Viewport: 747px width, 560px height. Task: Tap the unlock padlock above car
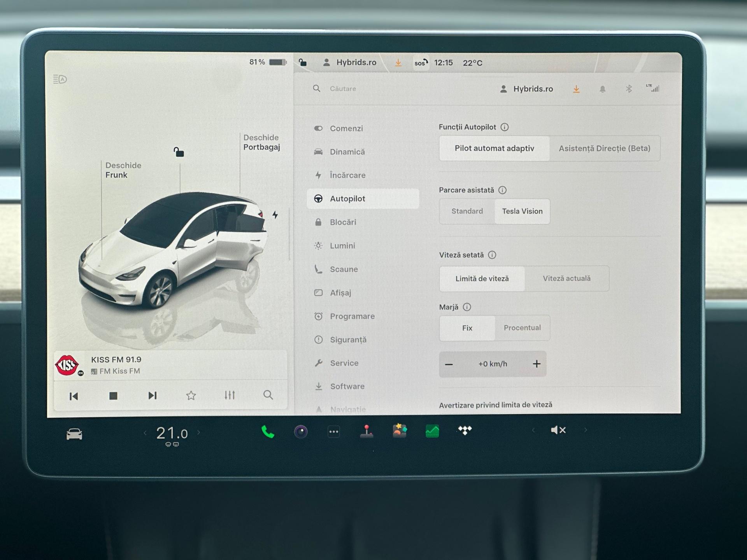click(x=179, y=152)
